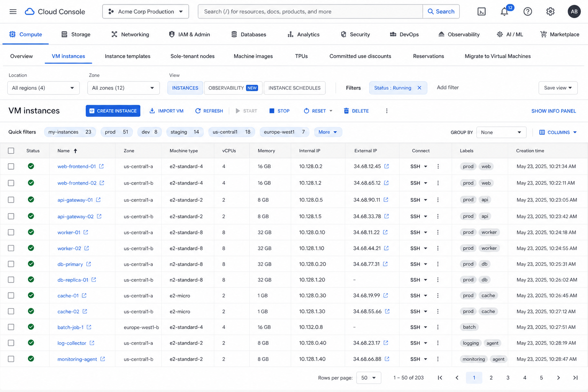Open external IP link for 34.68.66.88
This screenshot has height=392, width=588.
tap(387, 359)
